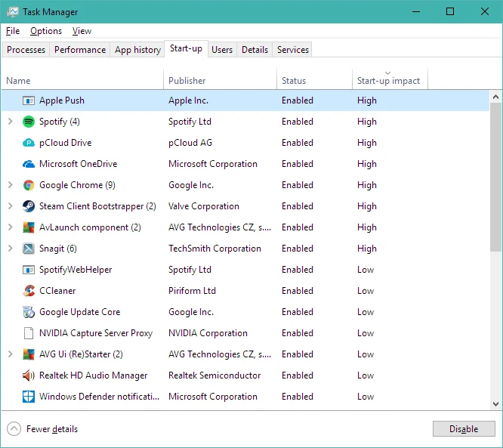
Task: Open the View menu
Action: pyautogui.click(x=82, y=31)
